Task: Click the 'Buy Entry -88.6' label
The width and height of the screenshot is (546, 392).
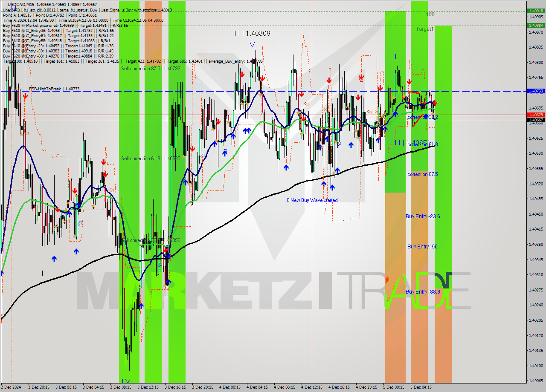Action: click(x=423, y=292)
